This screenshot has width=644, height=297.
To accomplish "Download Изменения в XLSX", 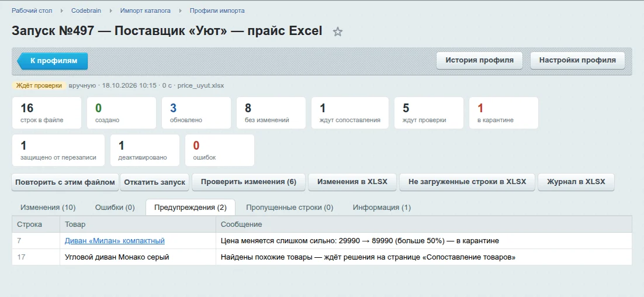I will coord(352,182).
